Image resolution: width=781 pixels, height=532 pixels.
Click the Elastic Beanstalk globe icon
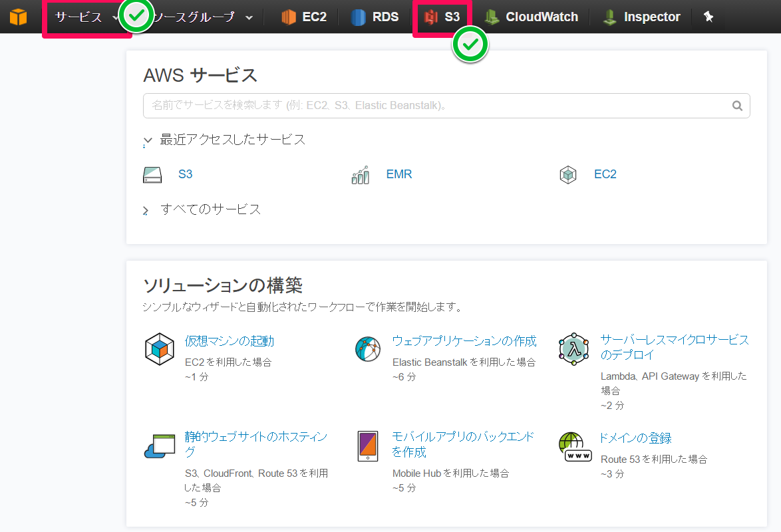pyautogui.click(x=368, y=348)
